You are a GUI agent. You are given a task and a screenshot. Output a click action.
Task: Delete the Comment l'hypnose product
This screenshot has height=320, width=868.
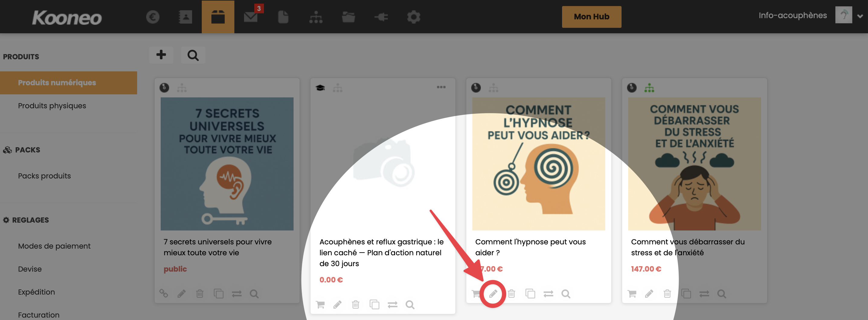pyautogui.click(x=512, y=294)
